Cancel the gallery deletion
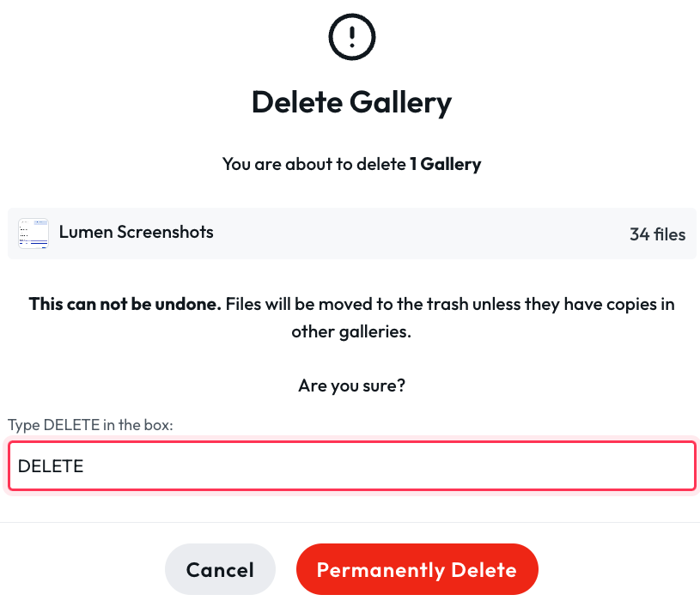Viewport: 700px width, 613px height. click(x=220, y=569)
